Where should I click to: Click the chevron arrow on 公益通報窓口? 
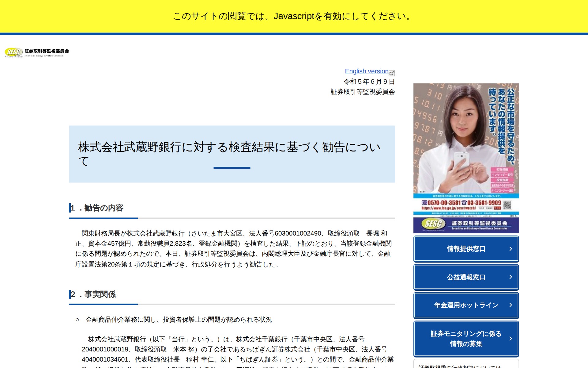(x=511, y=277)
